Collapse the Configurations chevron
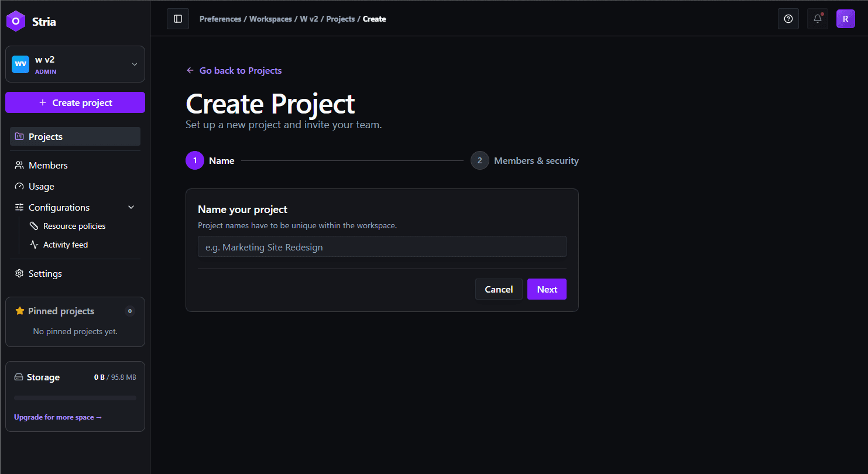Screen dimensions: 868x474 (131, 207)
